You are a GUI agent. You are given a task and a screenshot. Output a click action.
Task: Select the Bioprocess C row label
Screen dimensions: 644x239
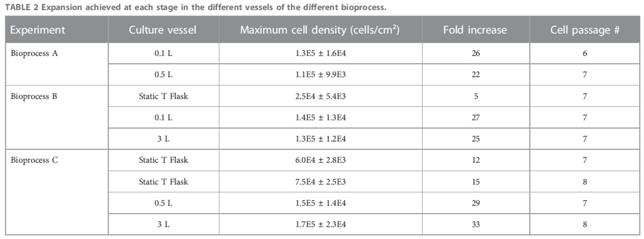click(x=34, y=160)
